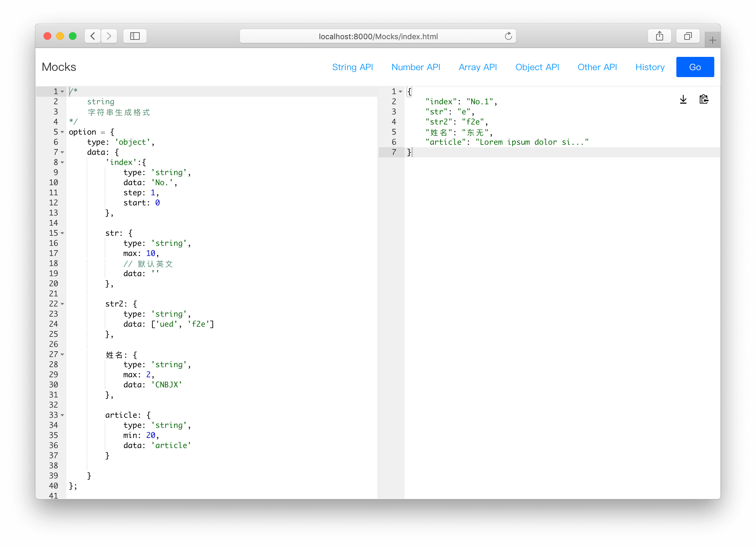
Task: Toggle the Safari sidebar icon
Action: [x=135, y=36]
